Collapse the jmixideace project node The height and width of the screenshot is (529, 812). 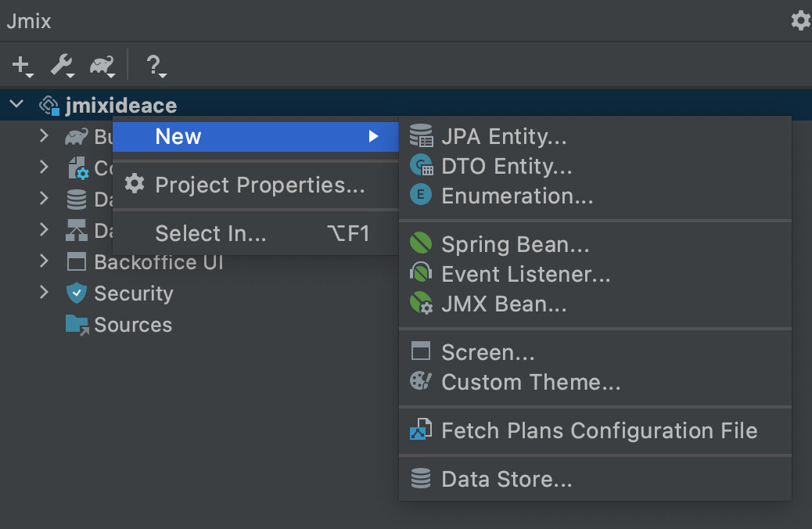tap(16, 104)
